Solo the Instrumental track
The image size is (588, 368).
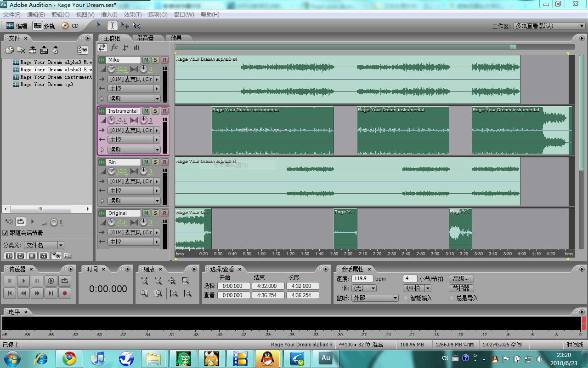[x=155, y=111]
